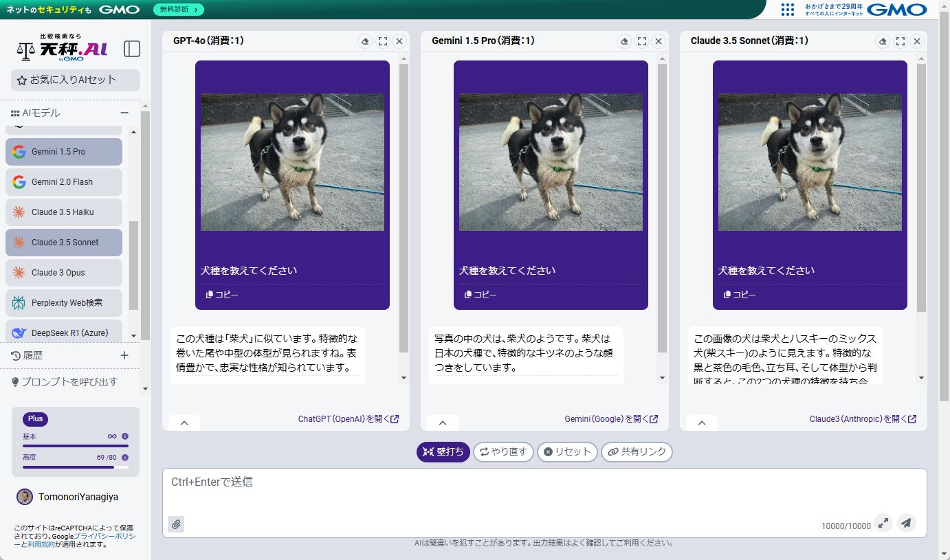Open fullscreen view of the Claude 3.5 Sonnet panel
Screen dimensions: 950x560
(x=901, y=41)
